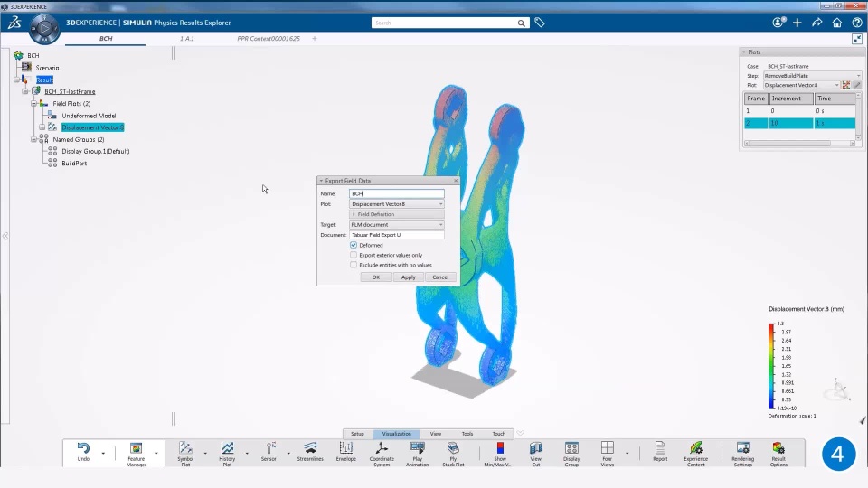Close the Export Field Data dialog
This screenshot has height=488, width=868.
click(456, 181)
